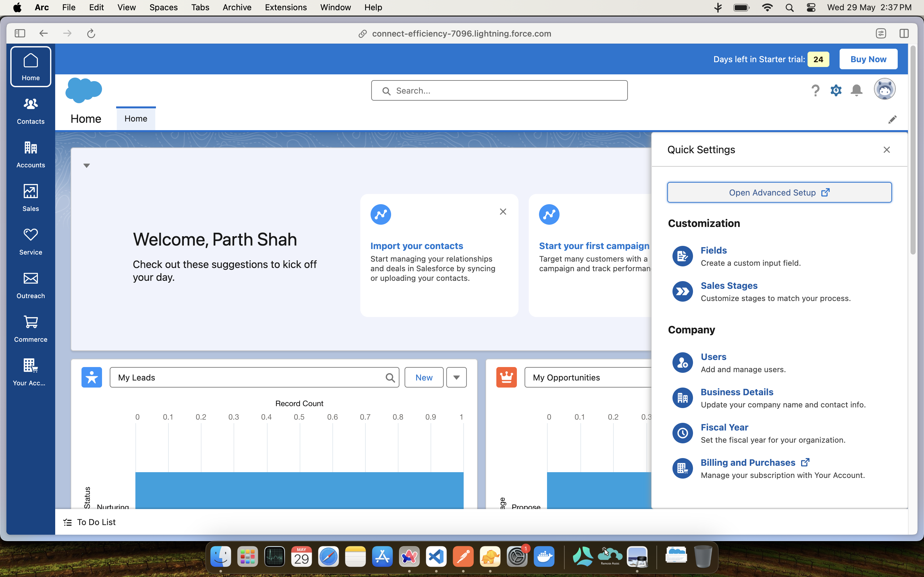This screenshot has height=577, width=924.
Task: Click the edit page pencil icon
Action: [892, 120]
